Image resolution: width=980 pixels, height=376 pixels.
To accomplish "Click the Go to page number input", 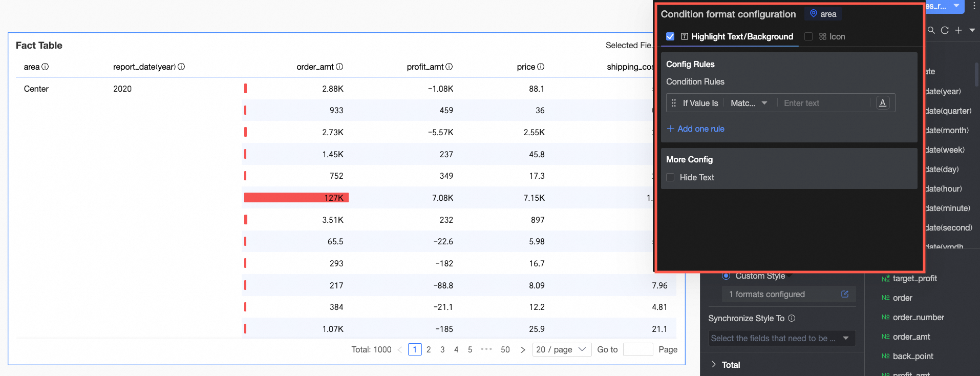I will tap(638, 349).
